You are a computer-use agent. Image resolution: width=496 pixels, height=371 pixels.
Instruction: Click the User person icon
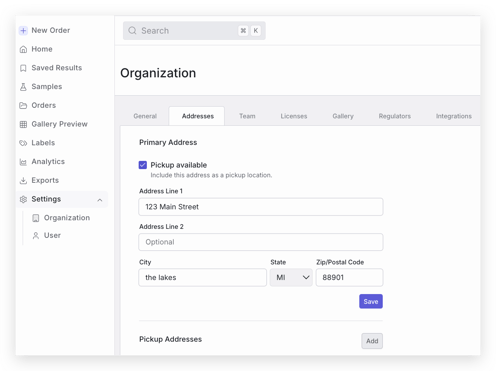[x=36, y=236]
